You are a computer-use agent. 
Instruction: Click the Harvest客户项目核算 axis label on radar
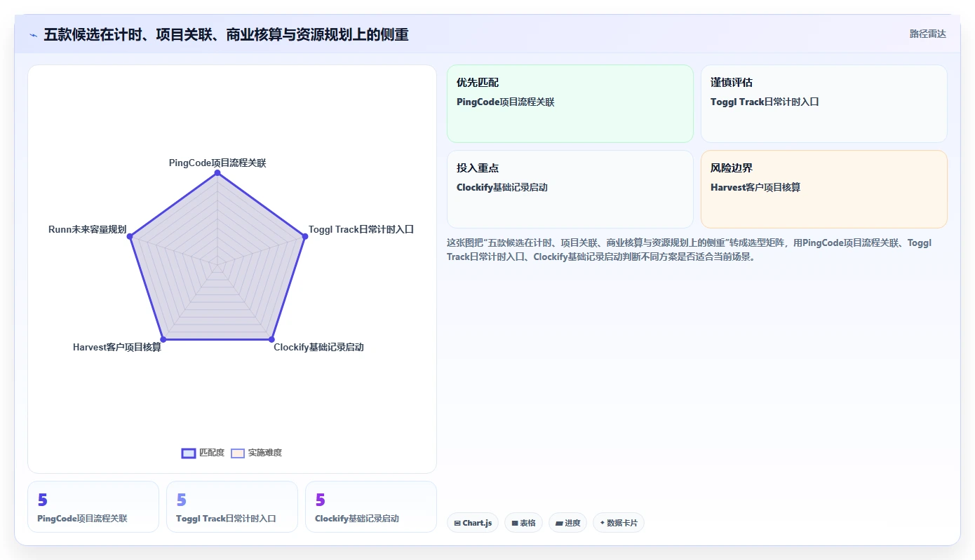pos(117,347)
